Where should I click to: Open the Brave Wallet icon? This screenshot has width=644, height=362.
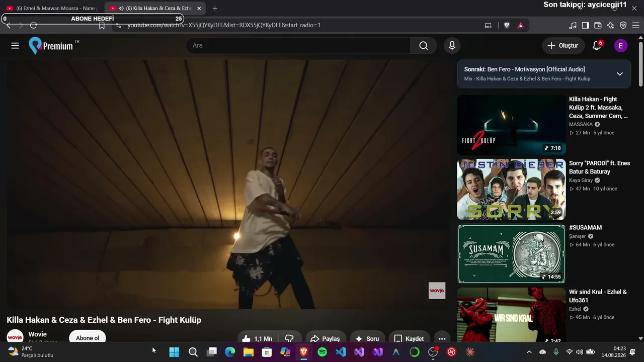598,25
